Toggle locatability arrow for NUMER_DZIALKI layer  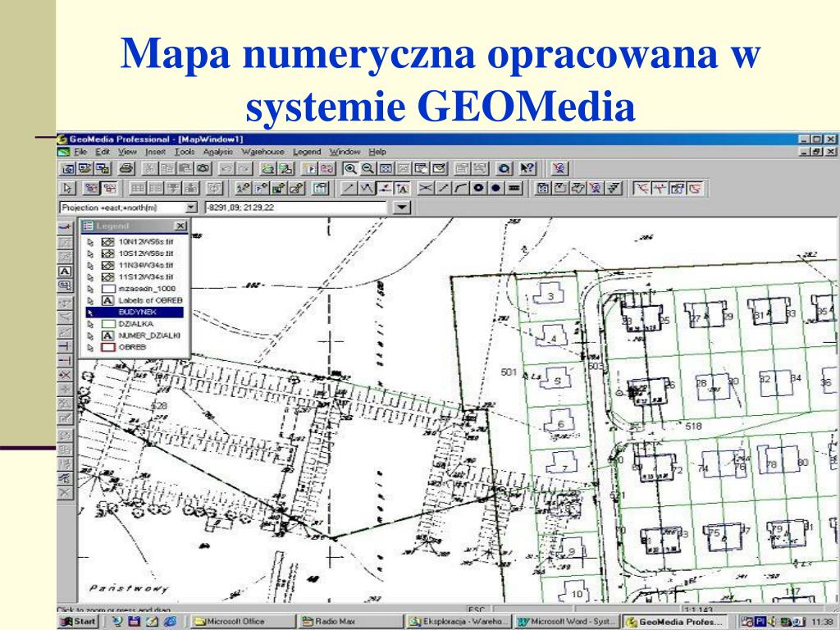[90, 336]
